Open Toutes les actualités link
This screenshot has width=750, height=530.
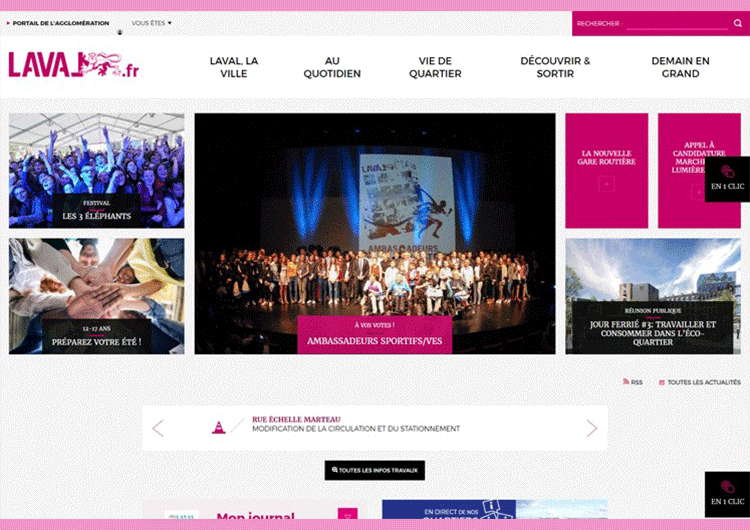point(704,382)
